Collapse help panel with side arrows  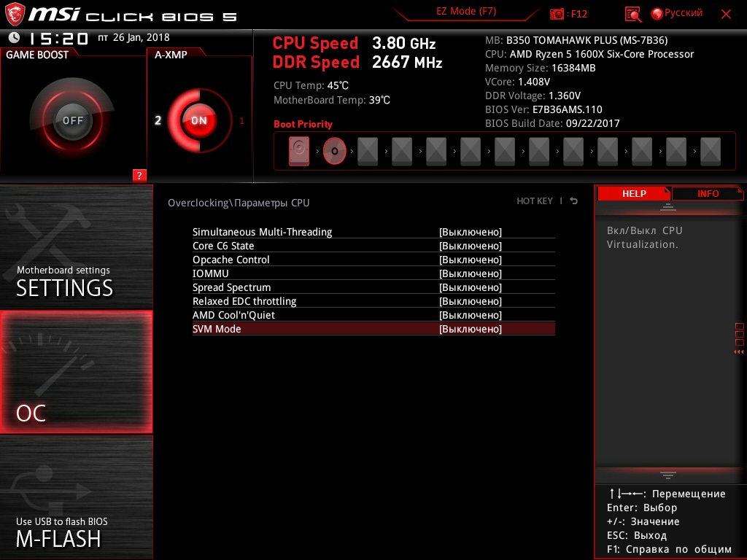(x=738, y=352)
